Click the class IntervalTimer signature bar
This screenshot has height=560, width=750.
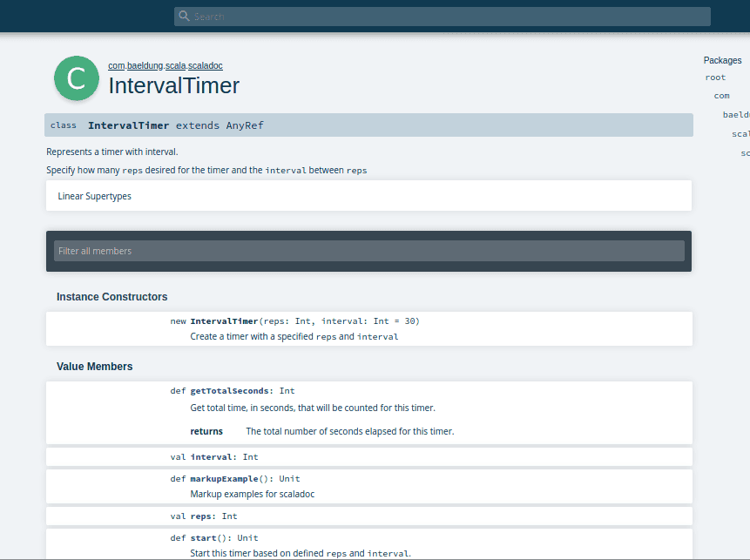point(368,125)
